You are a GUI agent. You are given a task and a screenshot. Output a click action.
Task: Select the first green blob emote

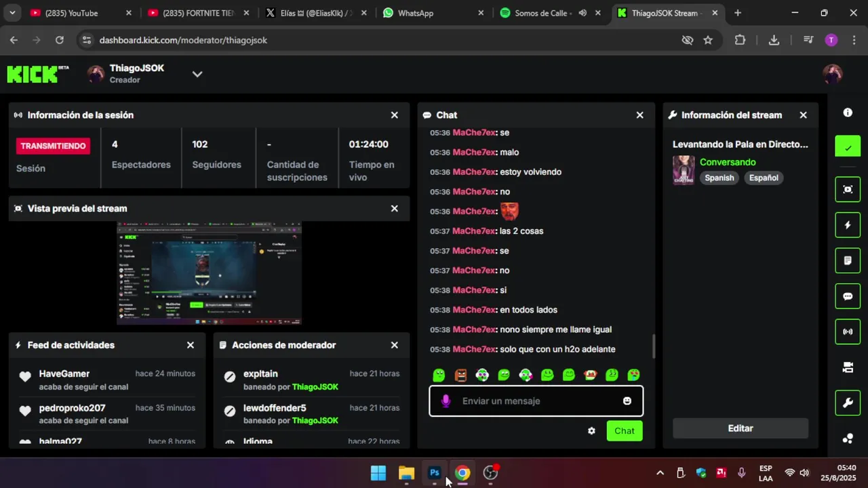(439, 375)
